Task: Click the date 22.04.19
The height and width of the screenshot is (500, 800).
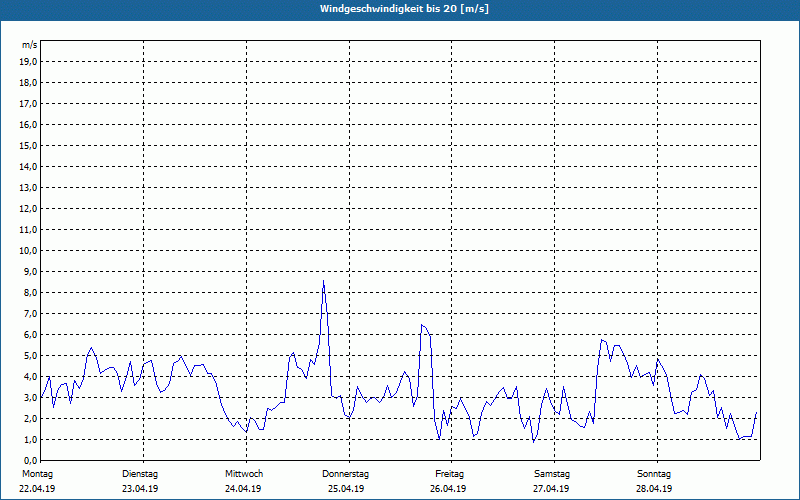Action: tap(37, 489)
